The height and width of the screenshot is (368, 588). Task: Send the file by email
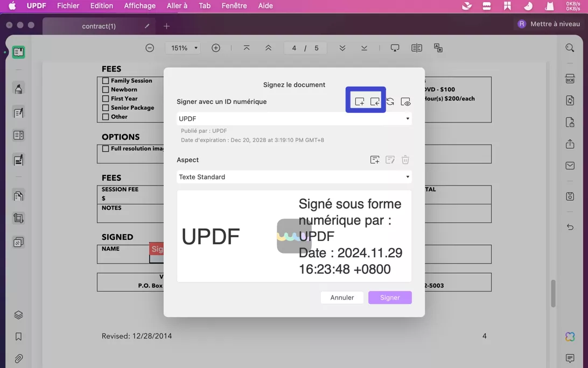(x=570, y=166)
